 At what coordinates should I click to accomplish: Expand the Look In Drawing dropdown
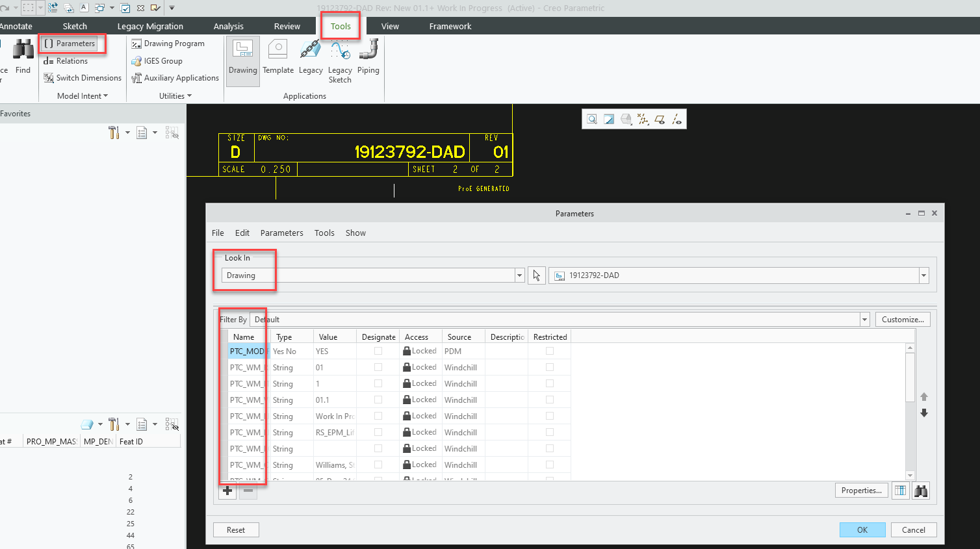tap(519, 275)
